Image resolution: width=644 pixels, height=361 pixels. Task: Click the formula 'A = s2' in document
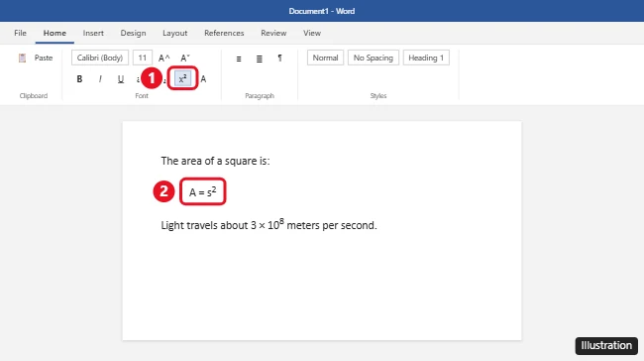coord(202,191)
